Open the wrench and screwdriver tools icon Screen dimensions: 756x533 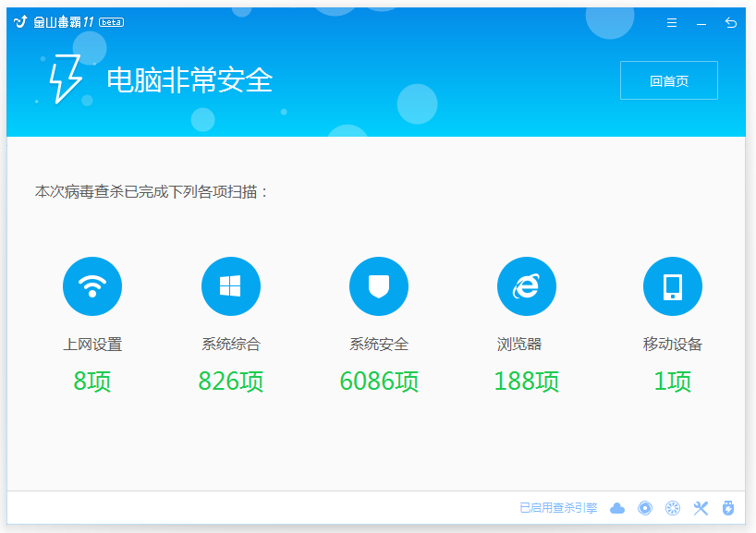701,508
